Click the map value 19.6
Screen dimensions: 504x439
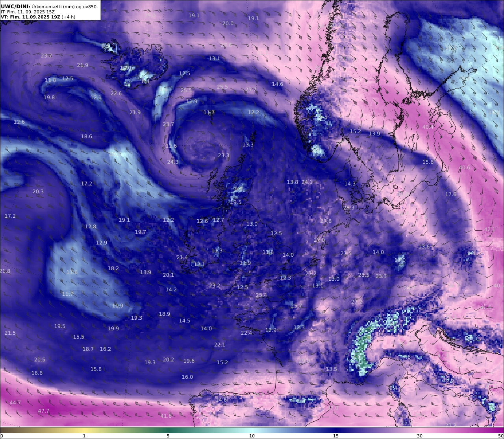tap(189, 361)
